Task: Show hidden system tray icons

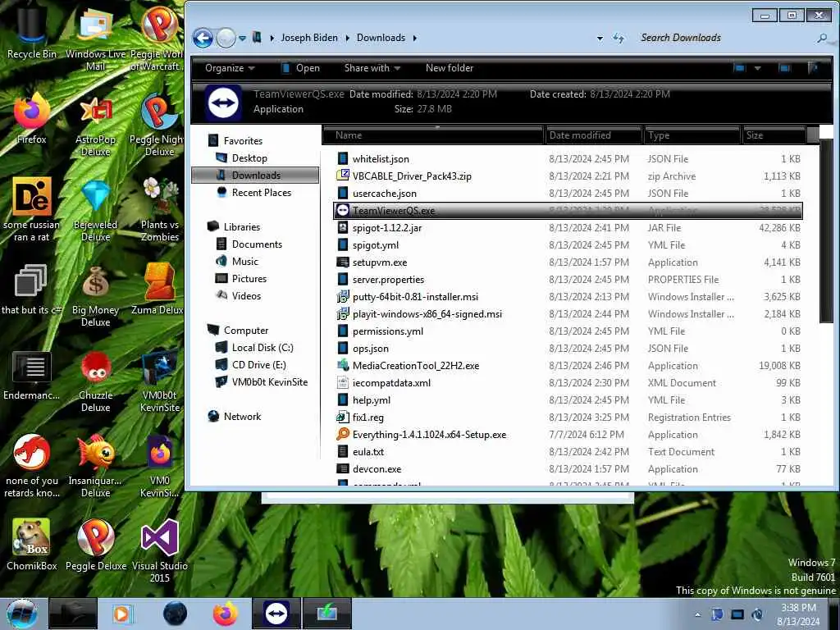Action: pyautogui.click(x=697, y=614)
